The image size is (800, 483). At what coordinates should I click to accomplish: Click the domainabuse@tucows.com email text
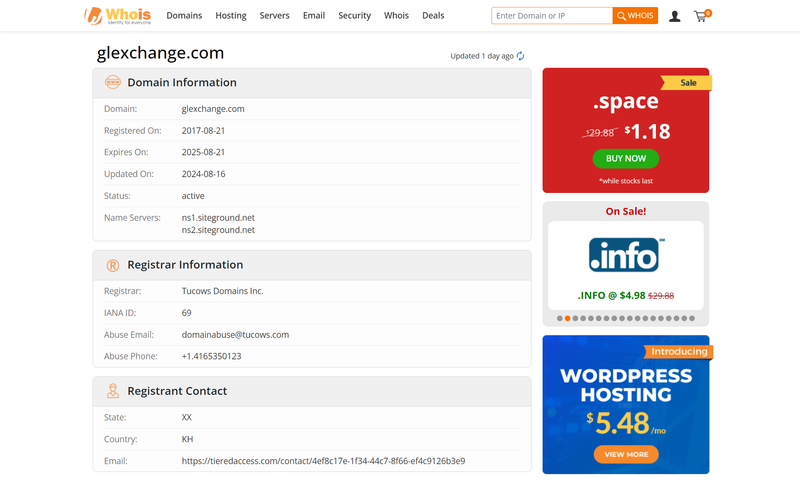click(x=235, y=335)
